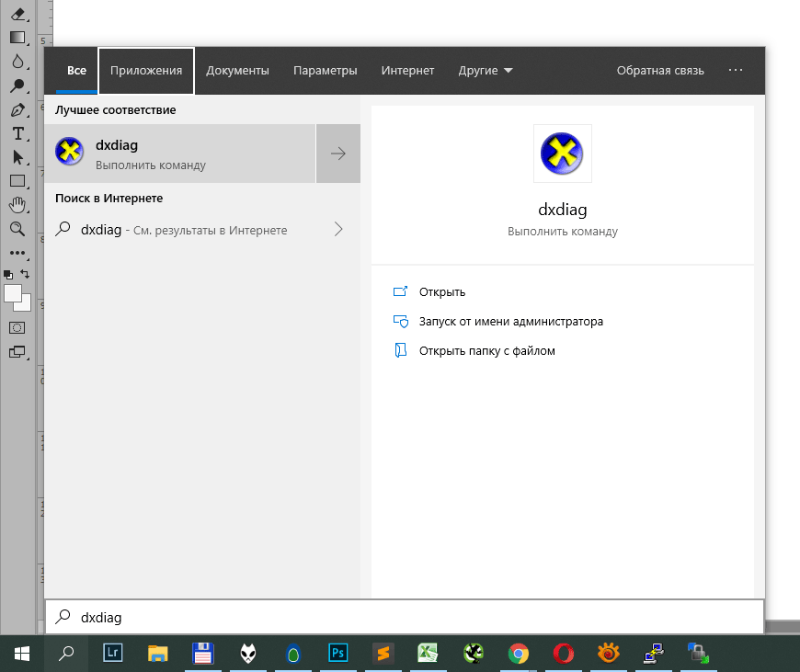The width and height of the screenshot is (800, 672).
Task: Open the blue egg app on taskbar
Action: click(x=293, y=654)
